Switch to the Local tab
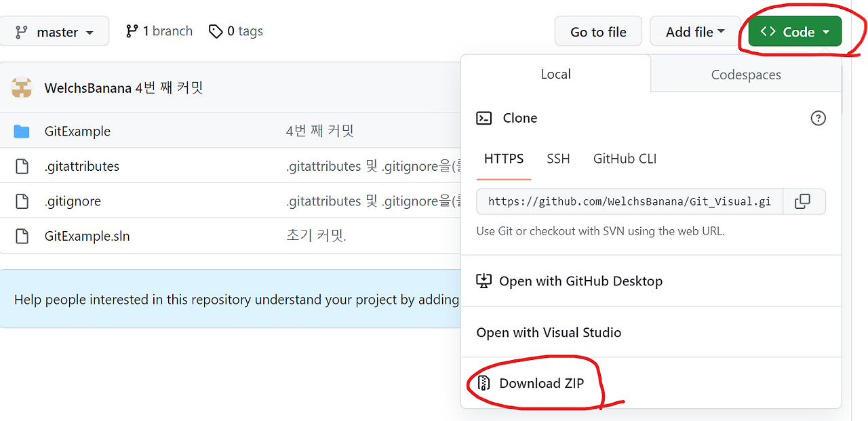 point(555,75)
